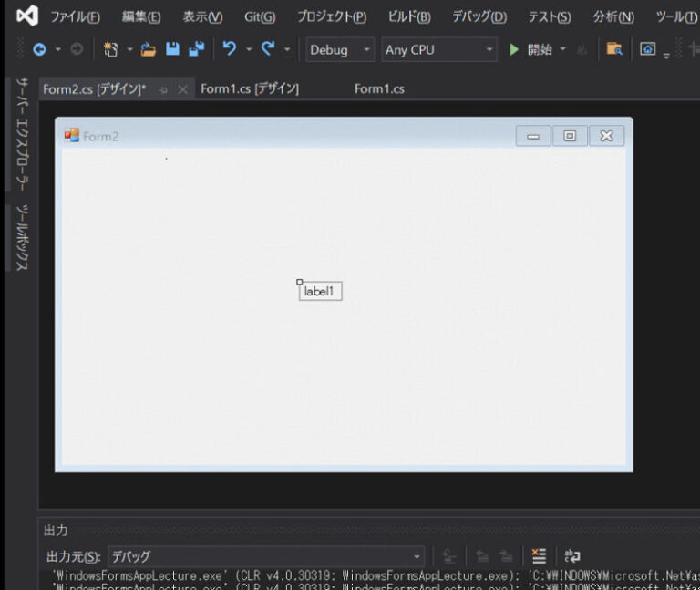Screen dimensions: 700x590
Task: Select the label1 control on the form
Action: 321,291
